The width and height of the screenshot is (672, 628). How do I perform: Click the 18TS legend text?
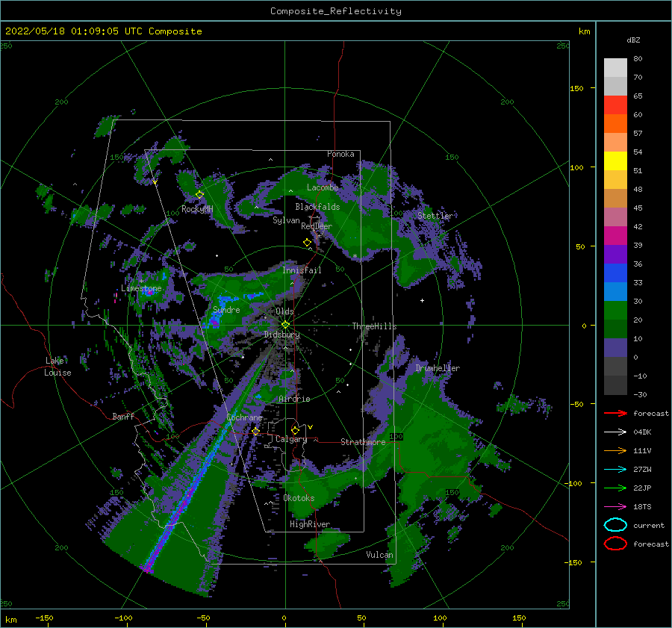click(642, 507)
